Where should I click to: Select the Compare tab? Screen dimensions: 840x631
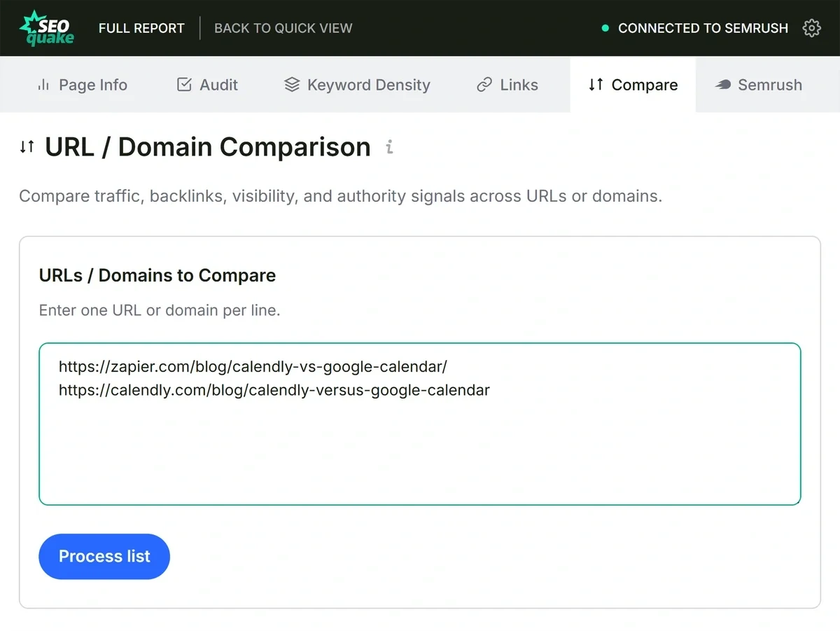(633, 85)
